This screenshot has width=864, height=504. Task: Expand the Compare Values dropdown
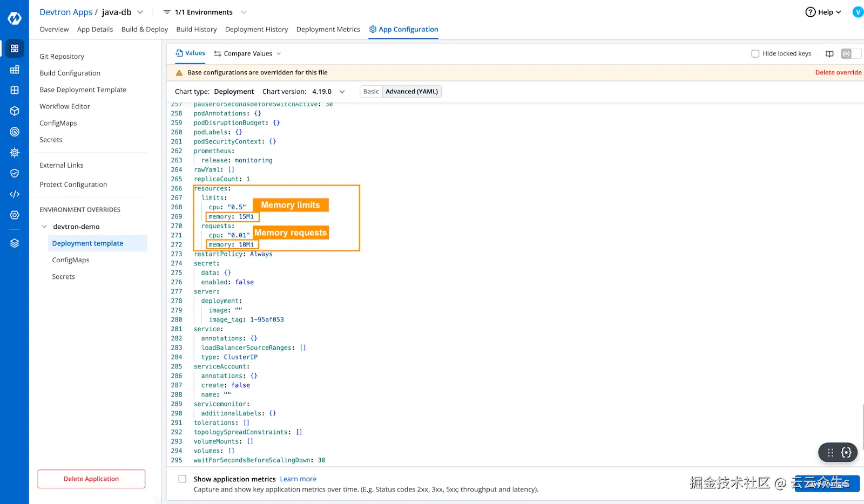279,53
